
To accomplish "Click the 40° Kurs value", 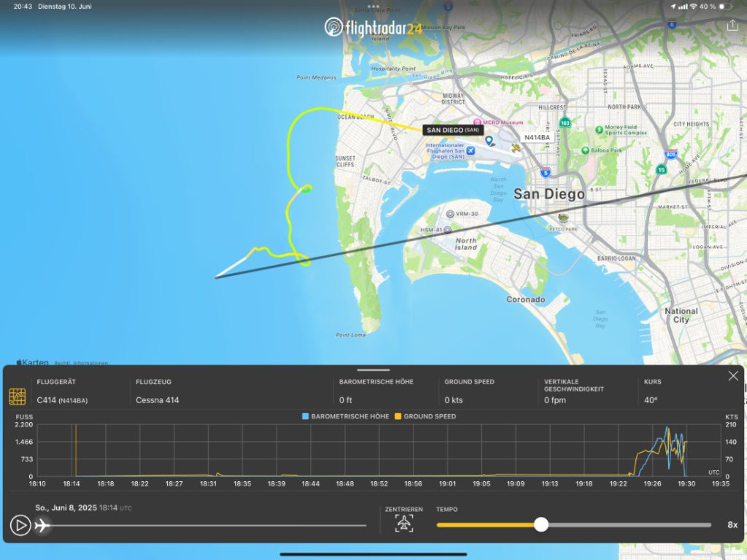I will [x=651, y=400].
